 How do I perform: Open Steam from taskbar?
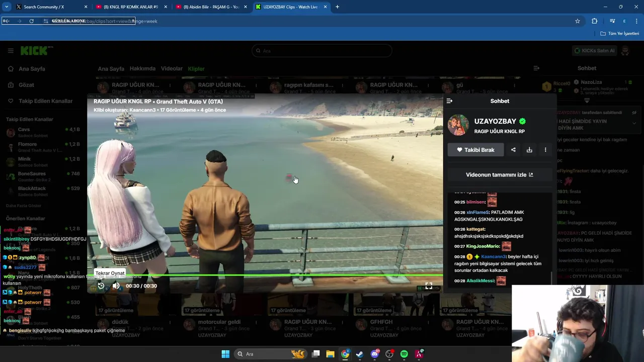point(360,354)
